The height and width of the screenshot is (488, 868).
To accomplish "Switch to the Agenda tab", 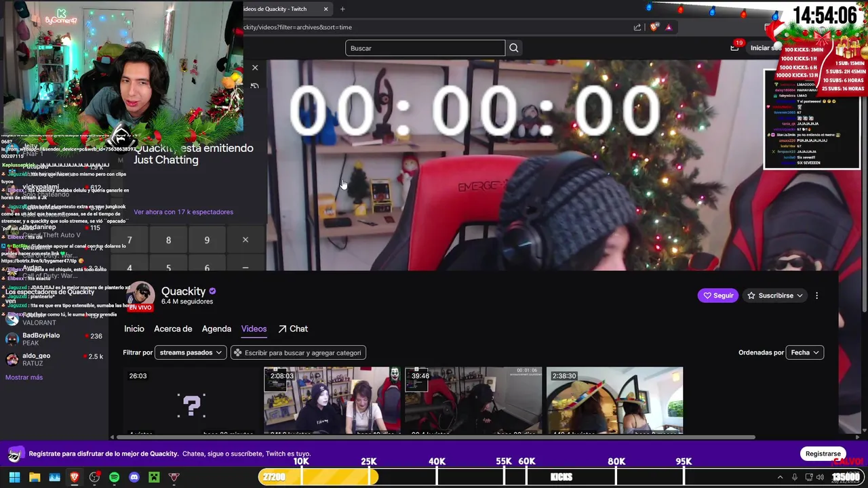I will point(216,329).
